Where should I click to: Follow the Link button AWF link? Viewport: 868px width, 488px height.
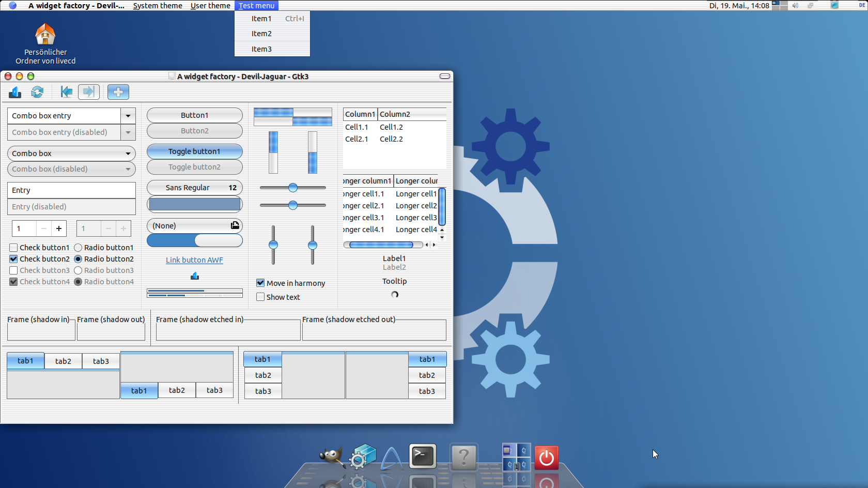194,260
